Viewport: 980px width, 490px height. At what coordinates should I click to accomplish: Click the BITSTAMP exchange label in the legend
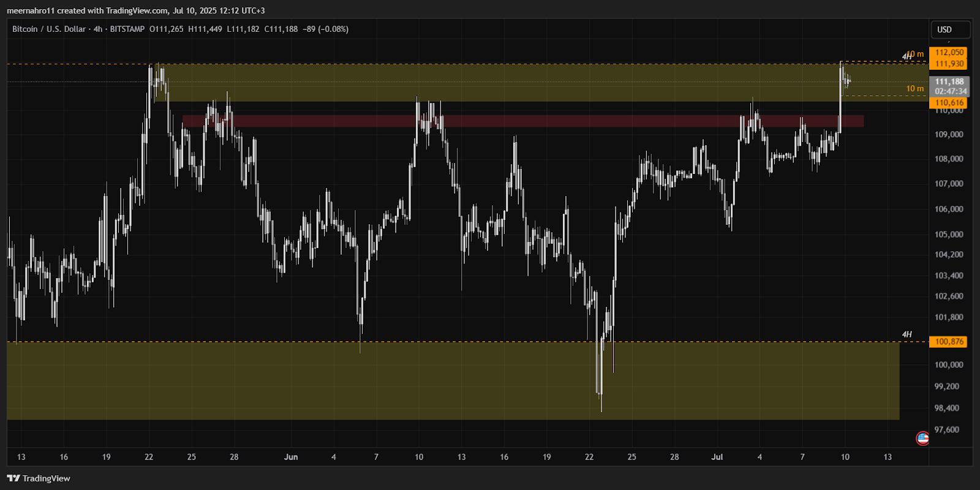(x=127, y=29)
